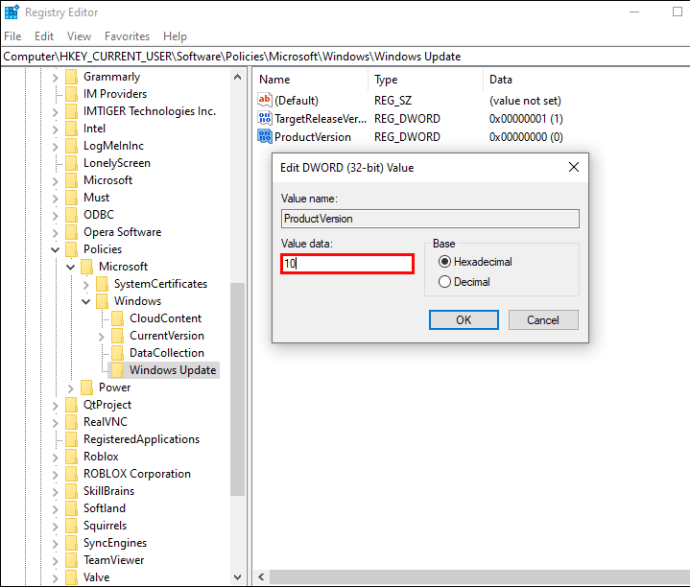Screen dimensions: 690x587
Task: Select the RealVNC folder icon
Action: pos(71,422)
